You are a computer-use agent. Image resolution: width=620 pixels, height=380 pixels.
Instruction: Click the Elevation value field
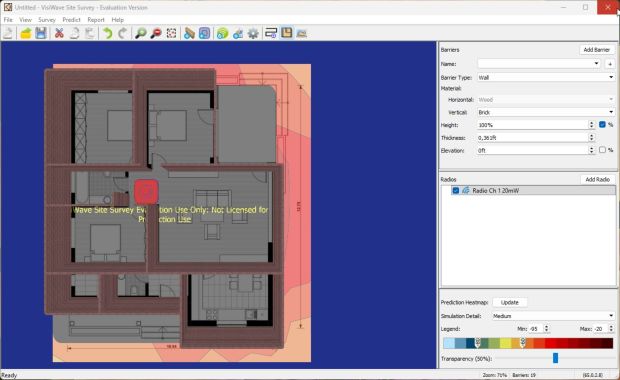(533, 150)
